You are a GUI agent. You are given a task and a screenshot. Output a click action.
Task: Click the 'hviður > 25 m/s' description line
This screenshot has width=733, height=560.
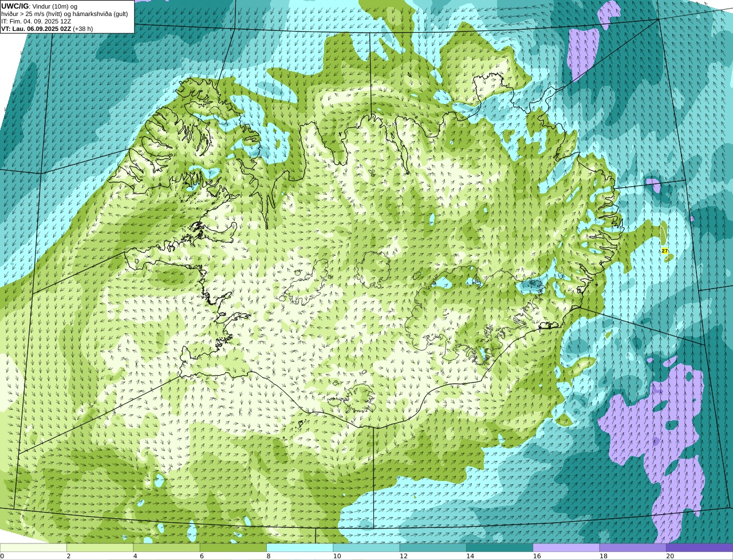(65, 14)
